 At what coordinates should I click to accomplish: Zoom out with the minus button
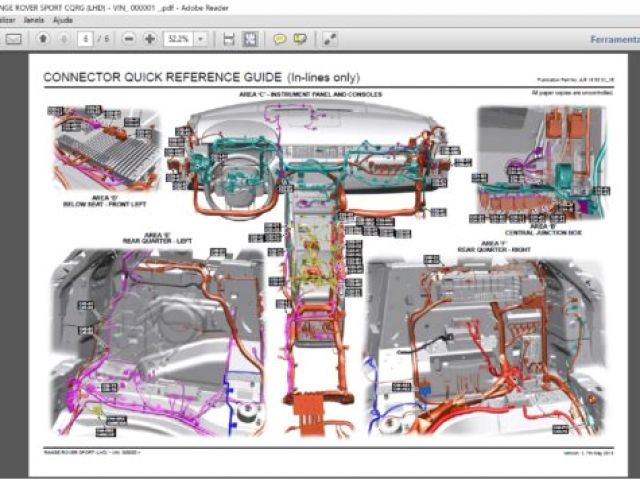(130, 38)
